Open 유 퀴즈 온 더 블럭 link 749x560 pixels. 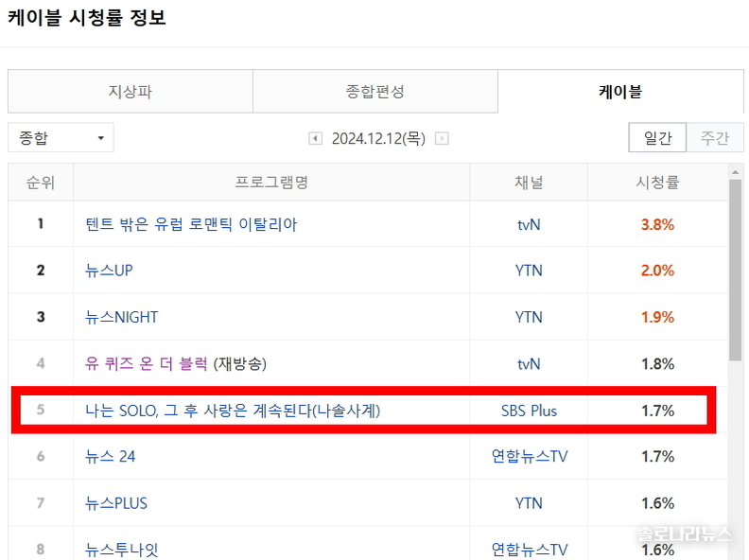pyautogui.click(x=147, y=363)
